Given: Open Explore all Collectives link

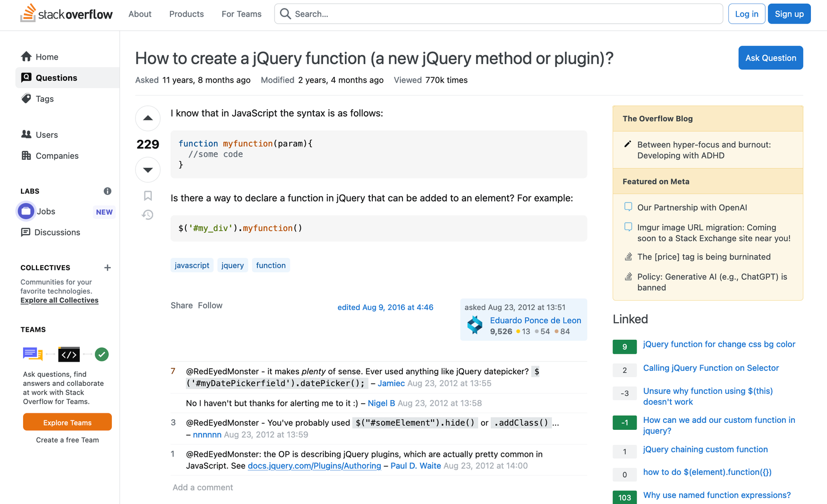Looking at the screenshot, I should 59,300.
